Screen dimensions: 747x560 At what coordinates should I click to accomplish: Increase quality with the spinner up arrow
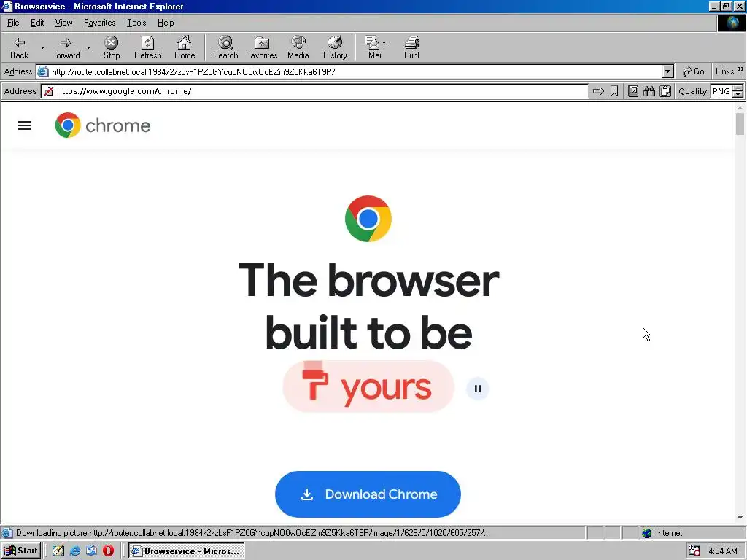click(x=738, y=88)
